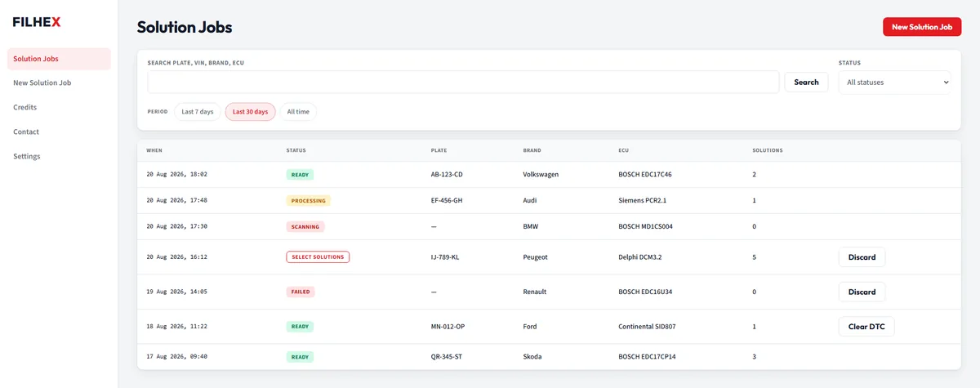Screen dimensions: 980x388
Task: Focus the plate, VIN, brand search field
Action: click(463, 82)
